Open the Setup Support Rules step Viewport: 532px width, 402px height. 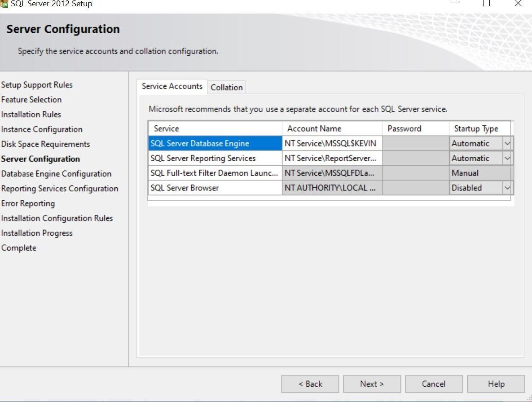pyautogui.click(x=37, y=84)
